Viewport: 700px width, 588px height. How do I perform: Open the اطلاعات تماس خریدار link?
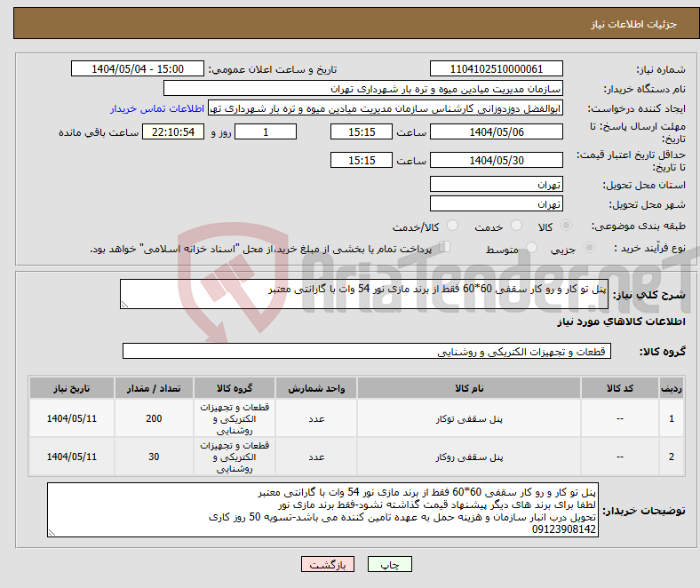pos(157,108)
